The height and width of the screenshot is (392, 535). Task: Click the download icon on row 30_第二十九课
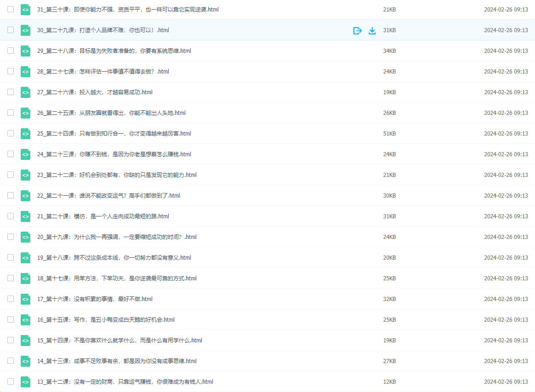pos(372,30)
